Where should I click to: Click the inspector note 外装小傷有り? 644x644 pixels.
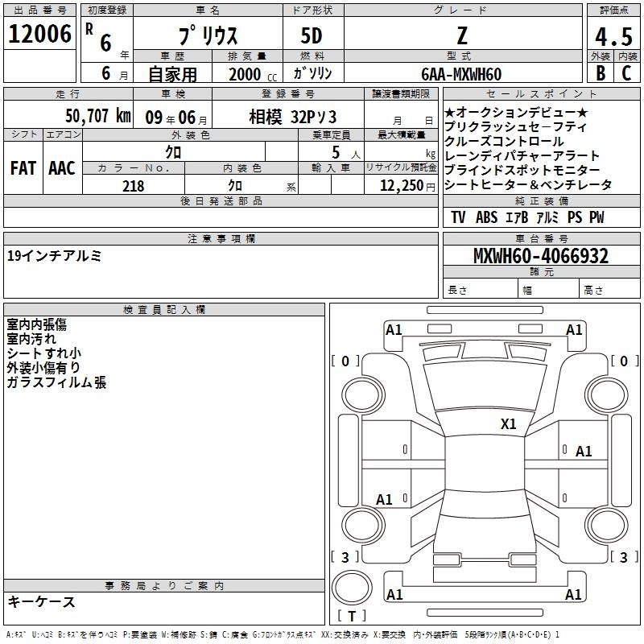[43, 368]
